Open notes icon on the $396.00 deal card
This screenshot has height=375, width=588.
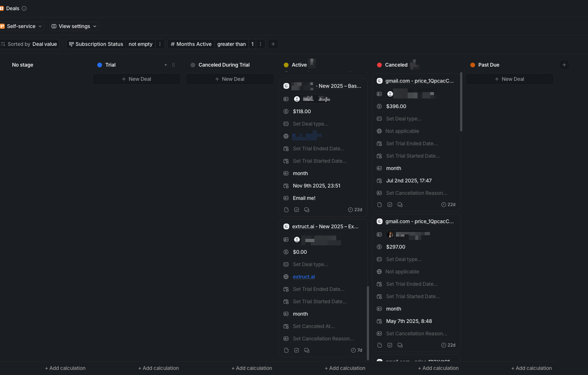pyautogui.click(x=380, y=205)
